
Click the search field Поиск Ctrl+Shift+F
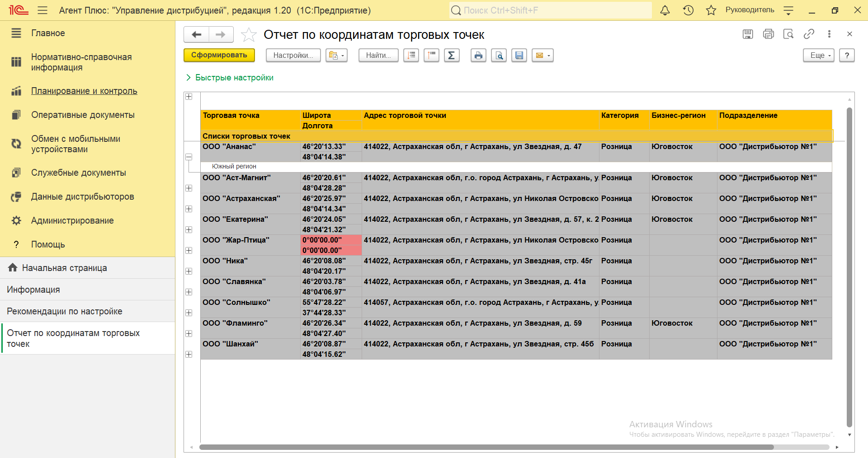click(550, 10)
